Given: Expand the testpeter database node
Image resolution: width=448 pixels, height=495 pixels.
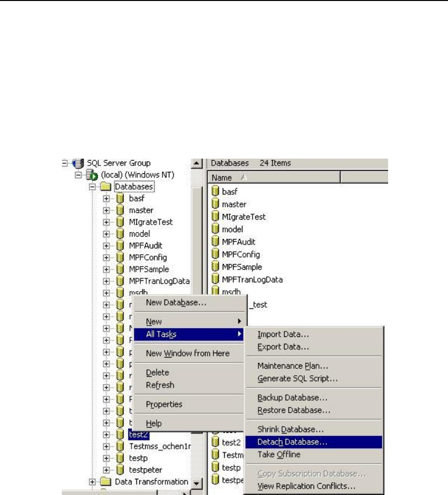Looking at the screenshot, I should (x=106, y=470).
